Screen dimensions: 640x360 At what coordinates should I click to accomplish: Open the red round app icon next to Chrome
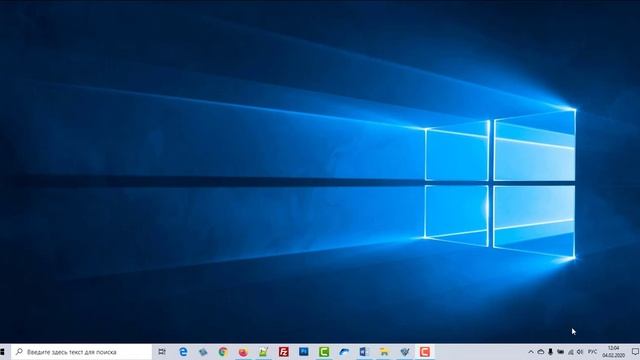click(243, 352)
